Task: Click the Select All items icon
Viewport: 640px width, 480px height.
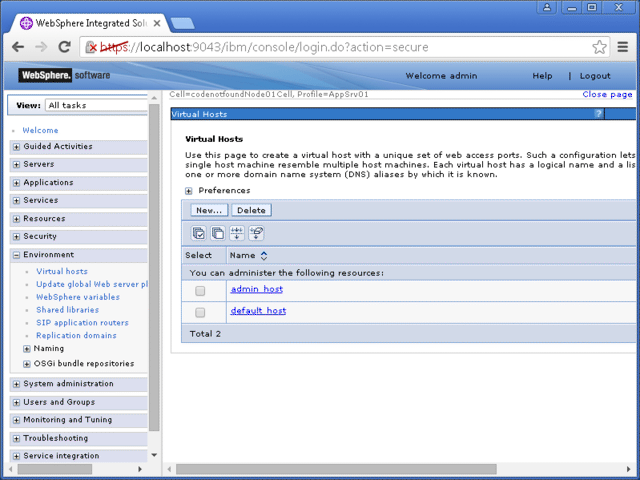Action: click(199, 233)
